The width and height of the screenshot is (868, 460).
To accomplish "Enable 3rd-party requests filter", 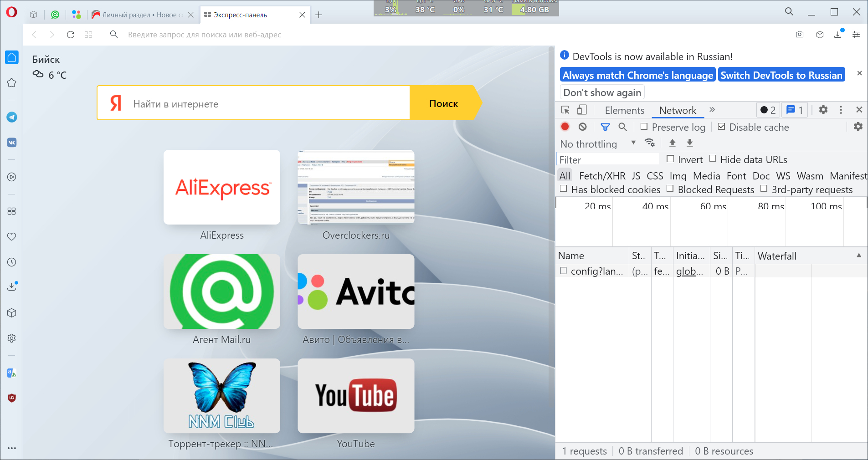I will point(764,189).
